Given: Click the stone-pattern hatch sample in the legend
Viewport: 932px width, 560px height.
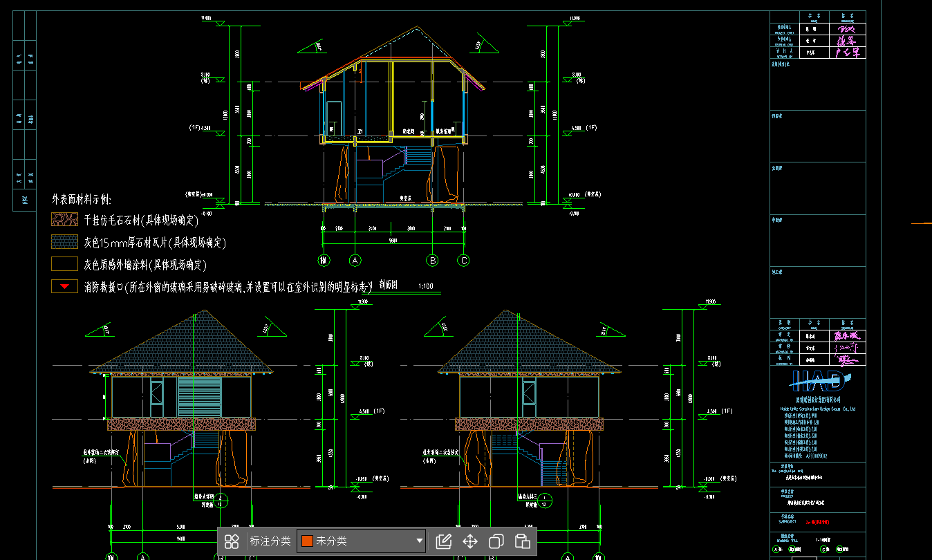Looking at the screenshot, I should point(64,220).
